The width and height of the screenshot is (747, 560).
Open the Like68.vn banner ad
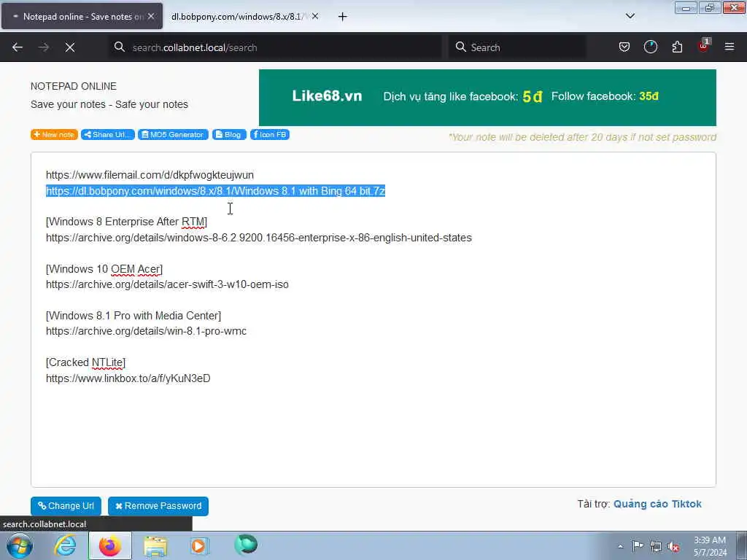(487, 98)
